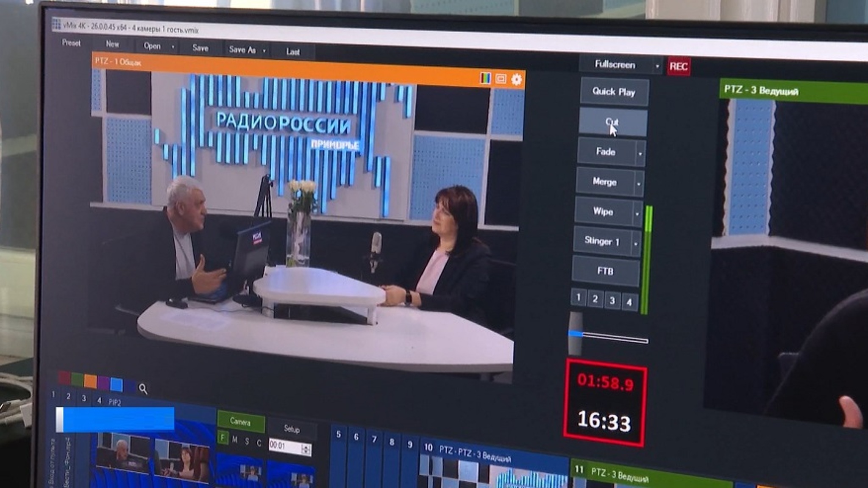The image size is (868, 488).
Task: Toggle overlay button 4 below FTB
Action: pyautogui.click(x=629, y=302)
